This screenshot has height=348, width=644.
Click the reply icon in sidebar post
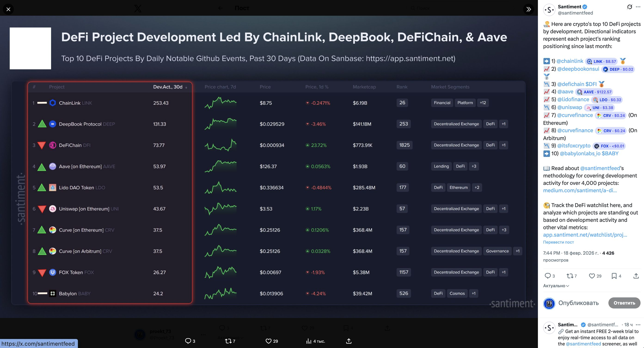point(548,276)
